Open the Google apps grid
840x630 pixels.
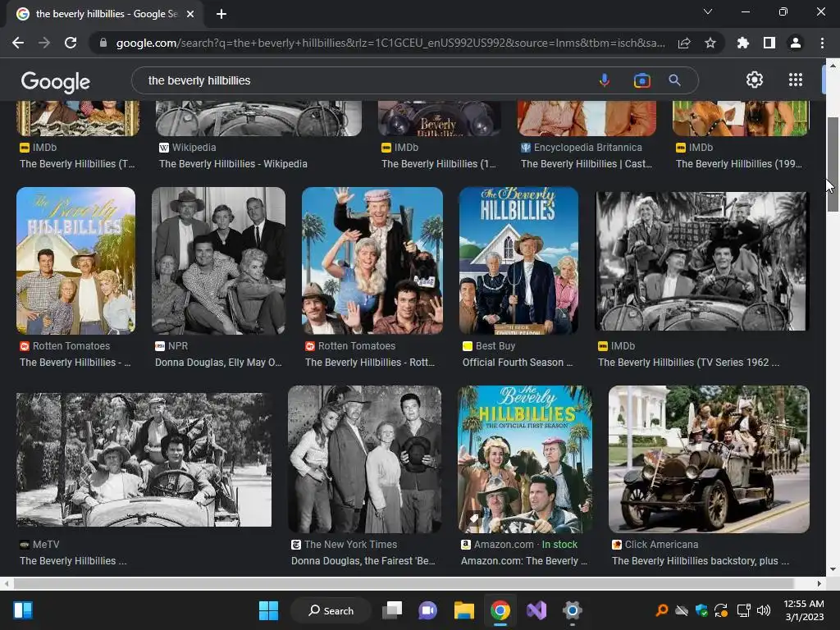(796, 80)
